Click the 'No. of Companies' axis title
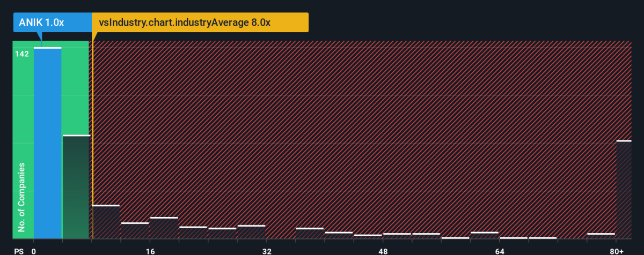This screenshot has width=644, height=255. tap(22, 198)
